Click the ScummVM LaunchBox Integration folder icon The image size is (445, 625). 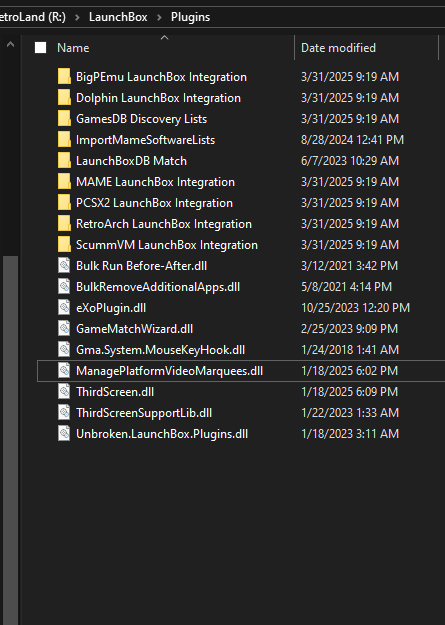pyautogui.click(x=64, y=244)
